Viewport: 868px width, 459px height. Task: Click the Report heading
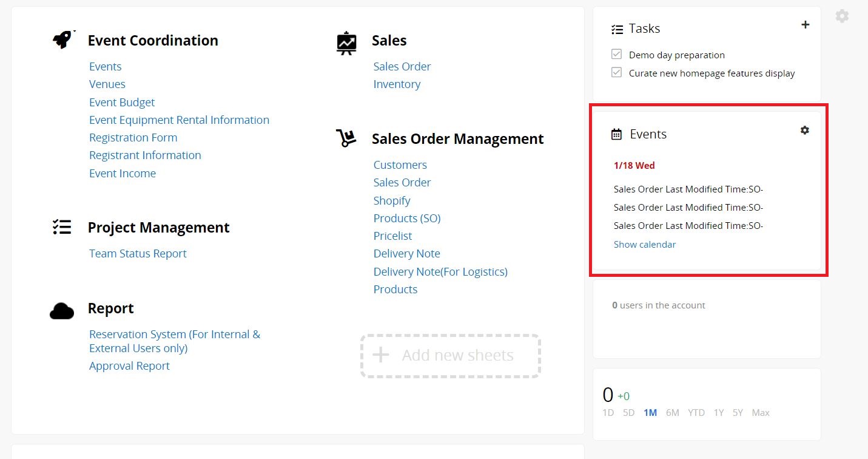(111, 308)
